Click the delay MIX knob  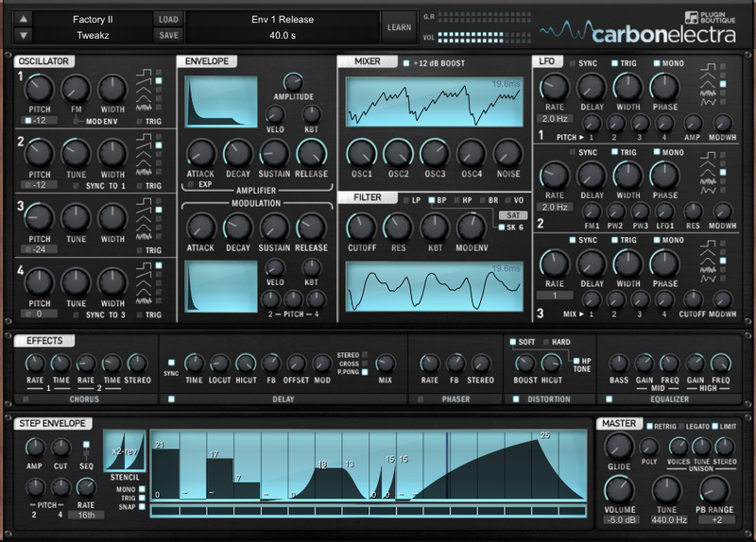[x=385, y=363]
